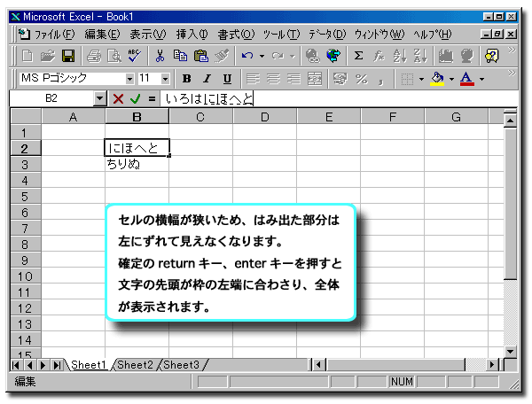Apply currency style icon
532x404 pixels.
pyautogui.click(x=340, y=79)
